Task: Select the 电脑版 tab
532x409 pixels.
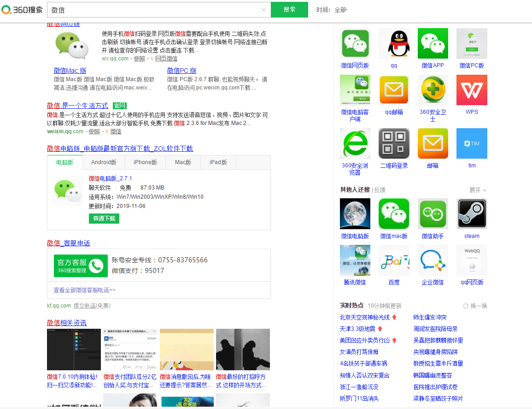Action: point(65,162)
